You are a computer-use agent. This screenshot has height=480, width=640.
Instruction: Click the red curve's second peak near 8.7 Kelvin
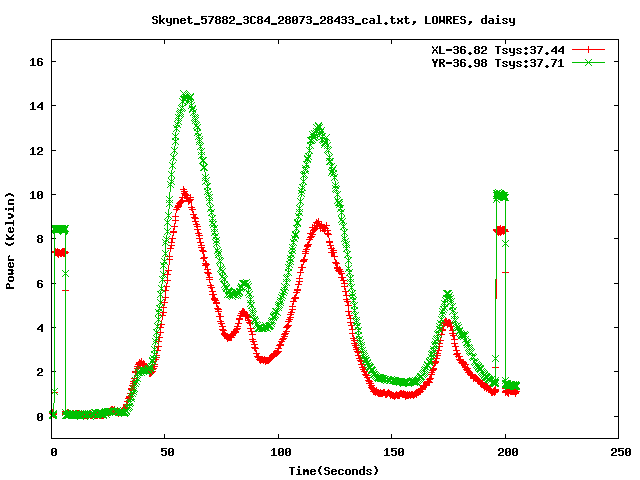click(x=319, y=224)
